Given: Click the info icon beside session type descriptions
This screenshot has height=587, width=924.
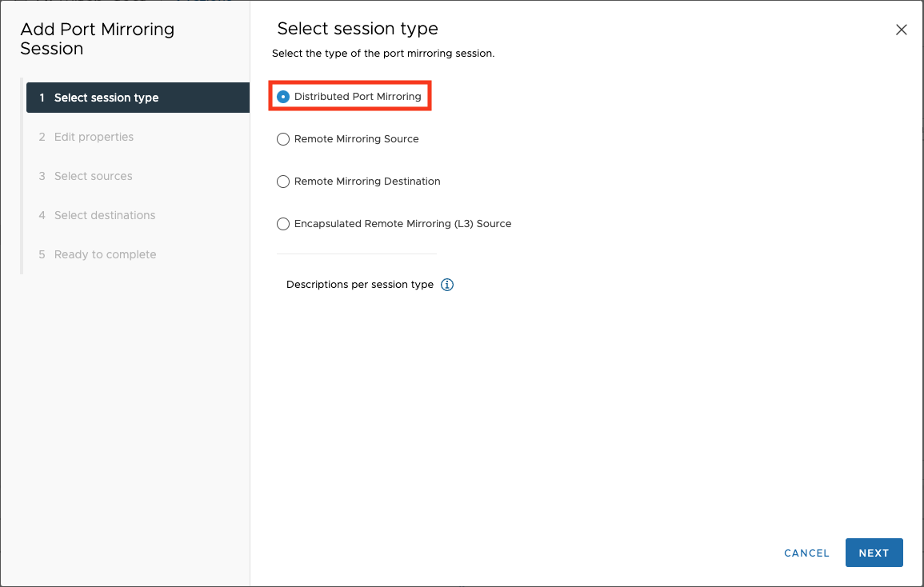Looking at the screenshot, I should point(447,285).
